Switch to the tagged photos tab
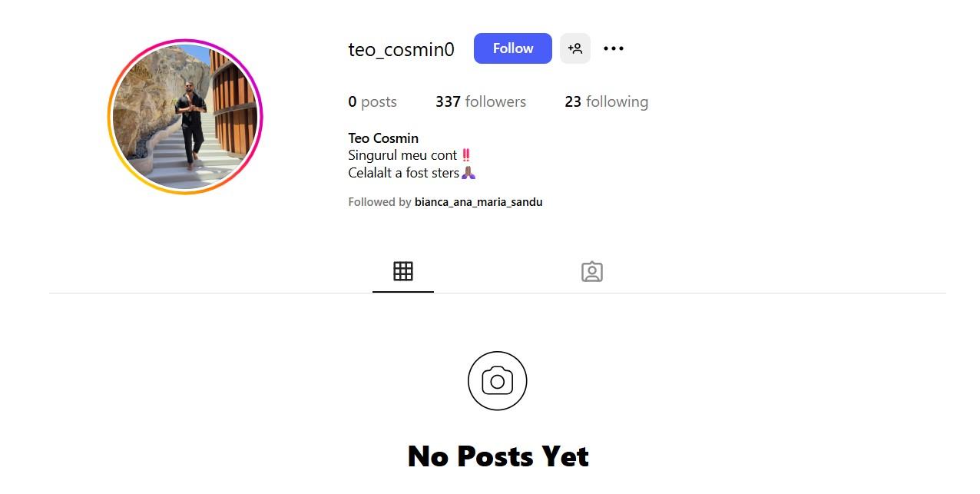This screenshot has width=980, height=494. [x=592, y=272]
